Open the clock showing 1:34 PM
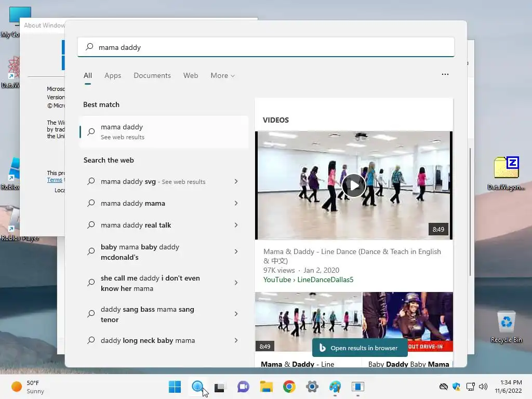The width and height of the screenshot is (532, 399). click(x=508, y=387)
